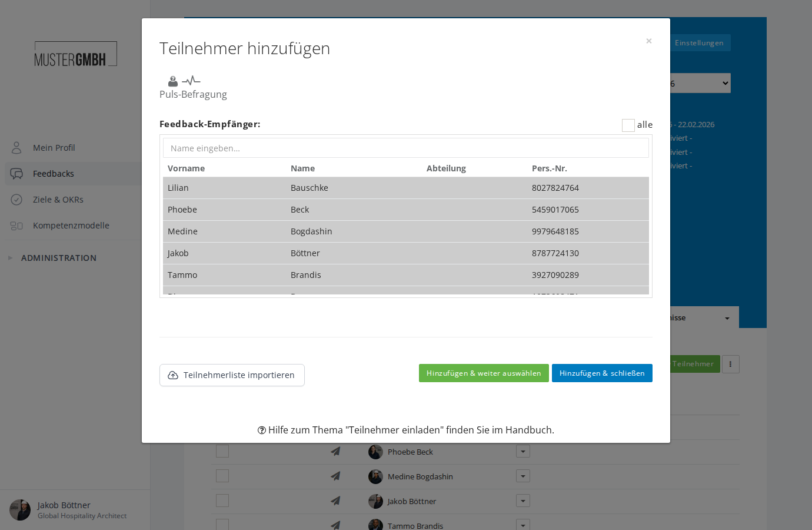Click the Mein Profil person icon
This screenshot has height=530, width=812.
tap(16, 148)
